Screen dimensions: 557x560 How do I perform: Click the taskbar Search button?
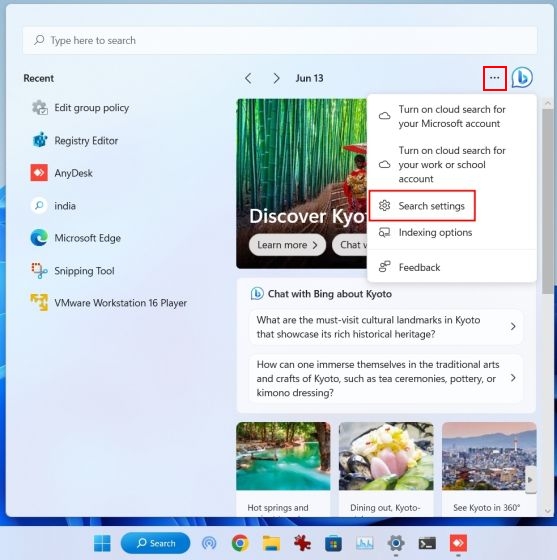coord(155,544)
